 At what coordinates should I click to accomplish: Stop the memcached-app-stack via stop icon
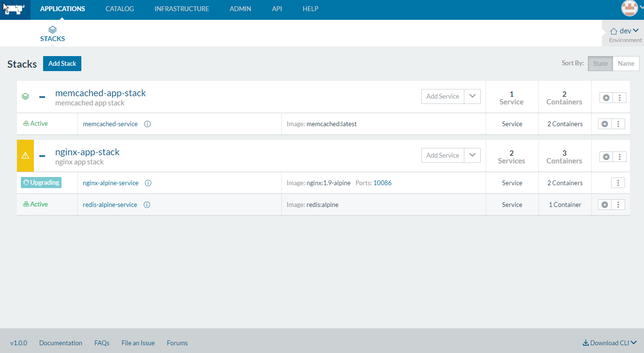tap(606, 98)
